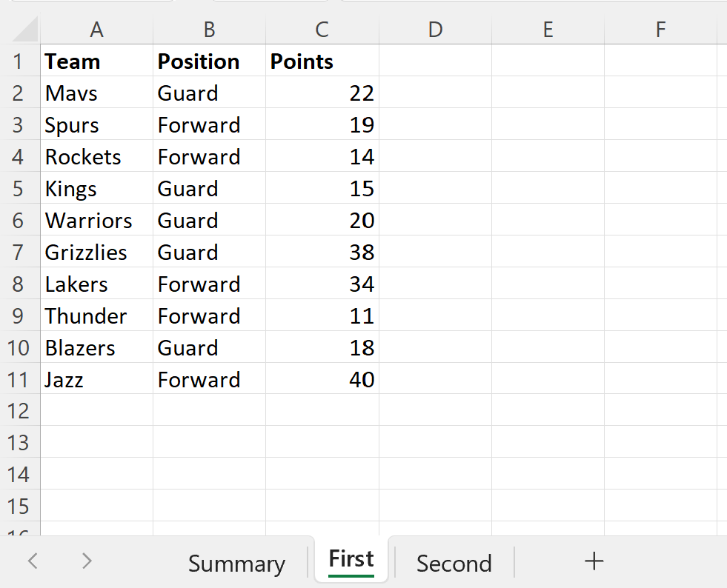
Task: Select the Grizzlies points cell showing 38
Action: click(322, 253)
